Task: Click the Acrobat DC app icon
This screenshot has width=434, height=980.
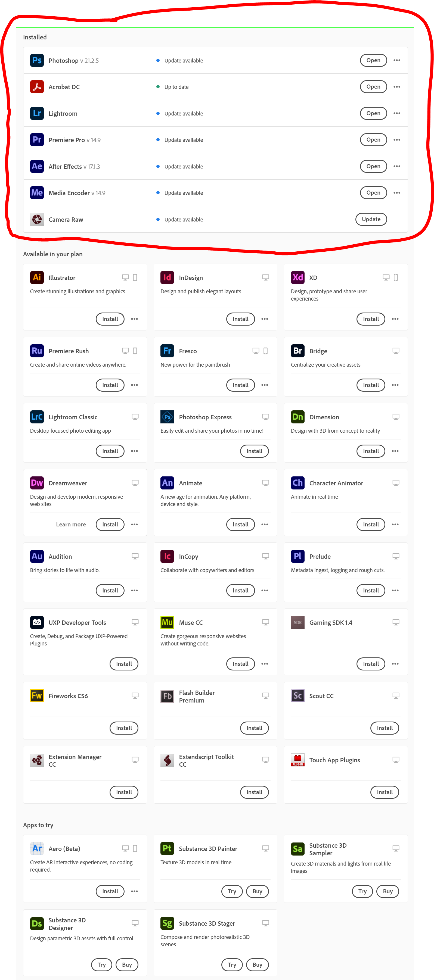Action: 37,87
